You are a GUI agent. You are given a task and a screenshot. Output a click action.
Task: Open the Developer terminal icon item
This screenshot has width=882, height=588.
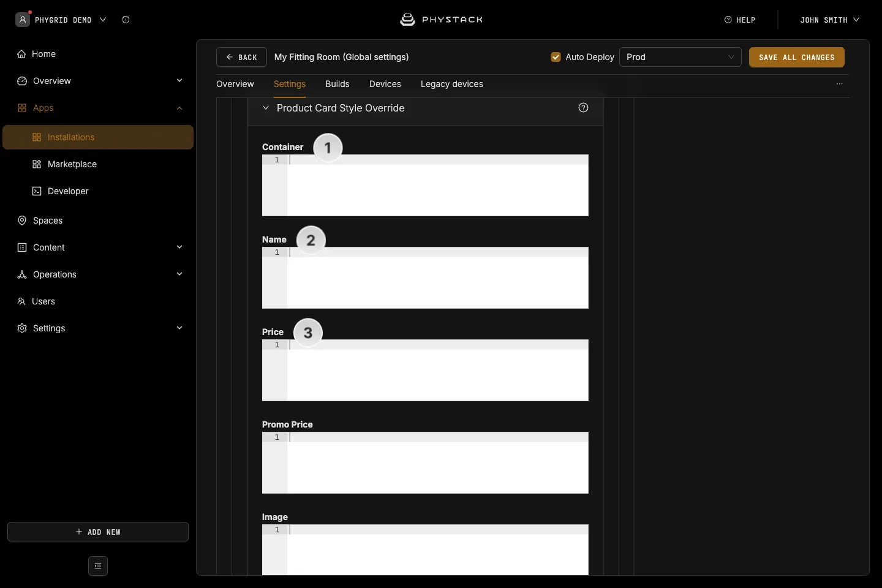point(37,191)
